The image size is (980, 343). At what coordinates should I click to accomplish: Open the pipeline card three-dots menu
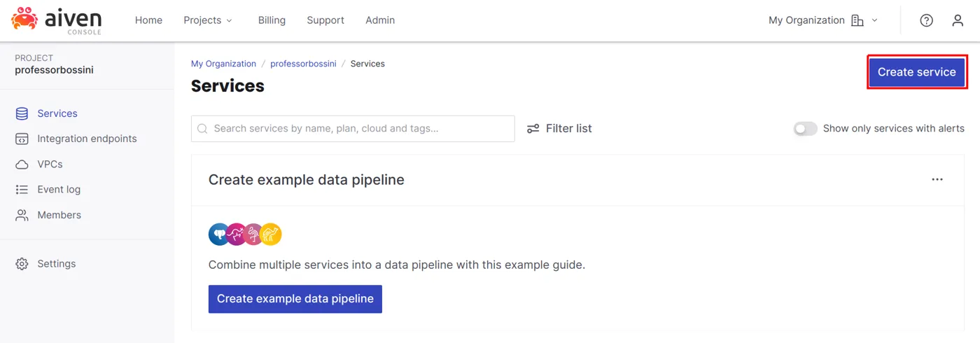(937, 180)
